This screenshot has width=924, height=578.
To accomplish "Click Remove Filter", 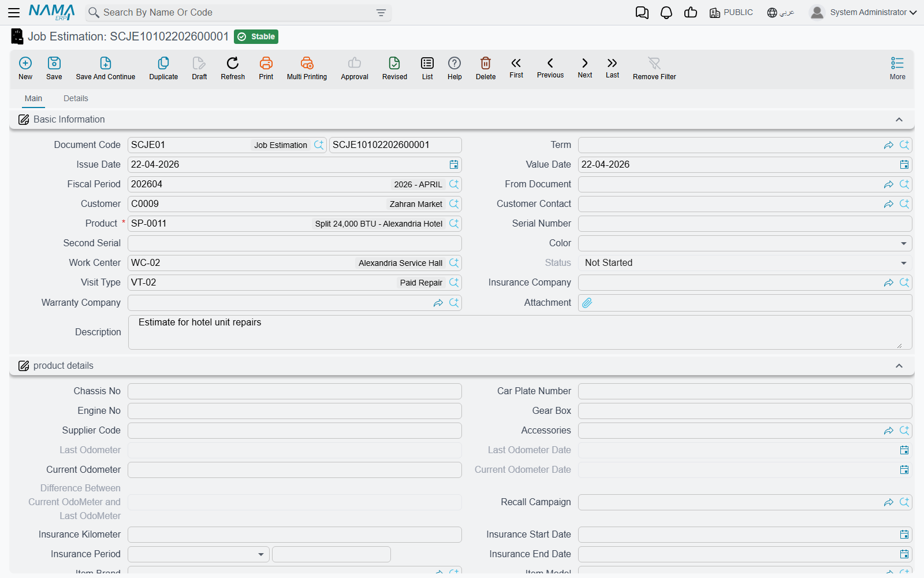I will (654, 68).
